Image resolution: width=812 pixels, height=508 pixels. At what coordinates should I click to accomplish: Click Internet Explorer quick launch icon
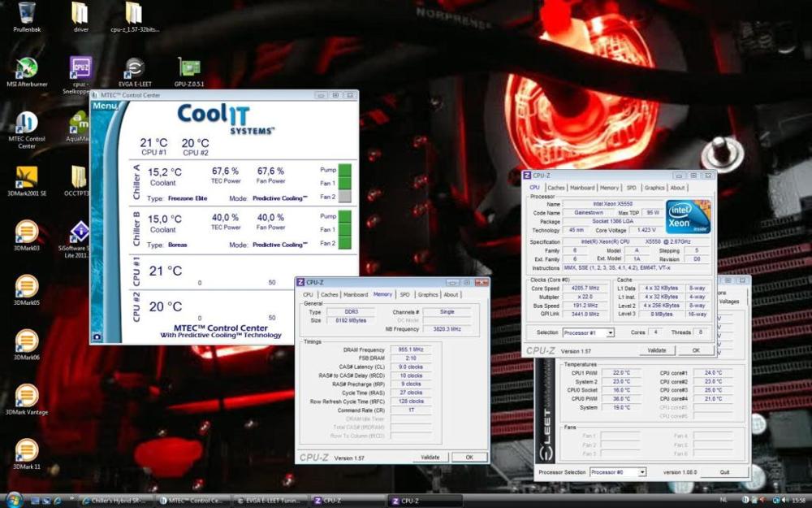(x=57, y=501)
